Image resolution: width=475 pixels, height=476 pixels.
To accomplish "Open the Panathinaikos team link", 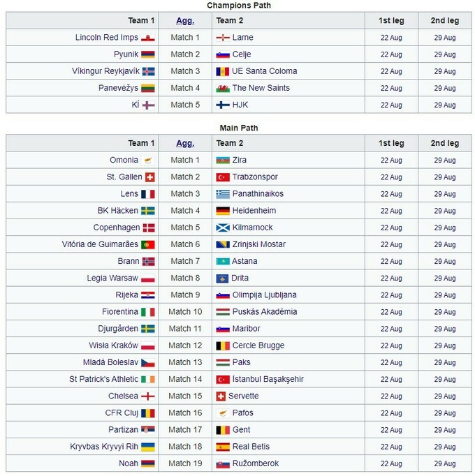I will [x=258, y=194].
